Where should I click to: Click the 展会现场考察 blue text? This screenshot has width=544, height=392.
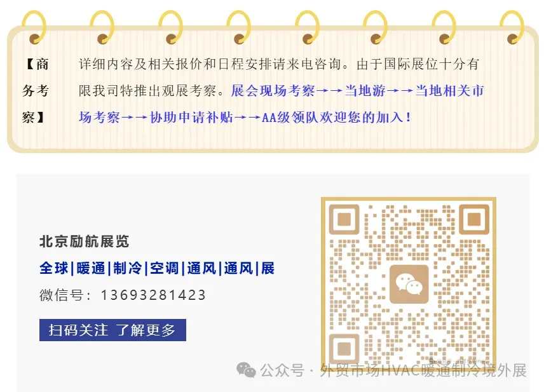[273, 91]
